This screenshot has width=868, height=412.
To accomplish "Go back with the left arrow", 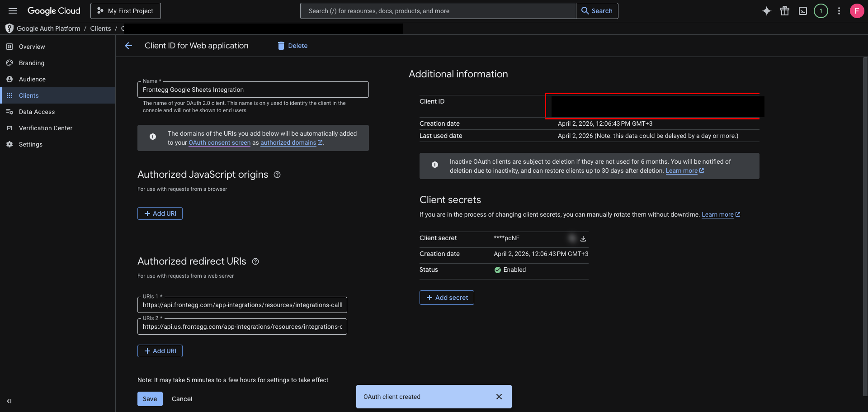I will [128, 46].
